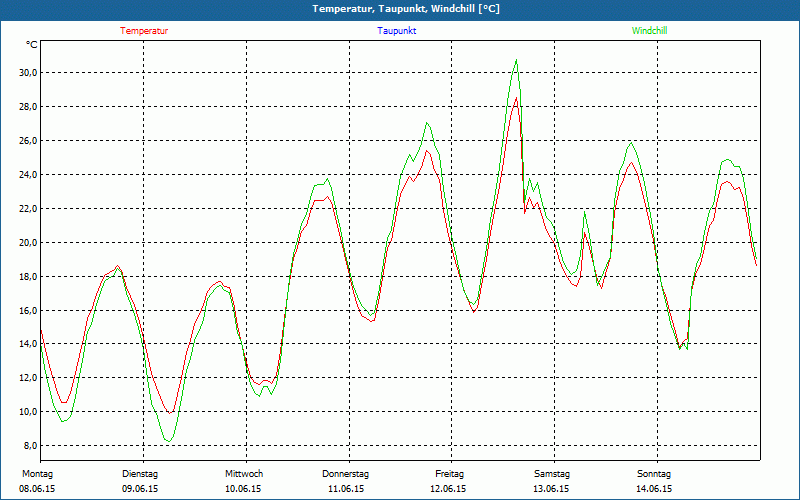800x500 pixels.
Task: Click the 20,0 y-axis value
Action: 28,242
